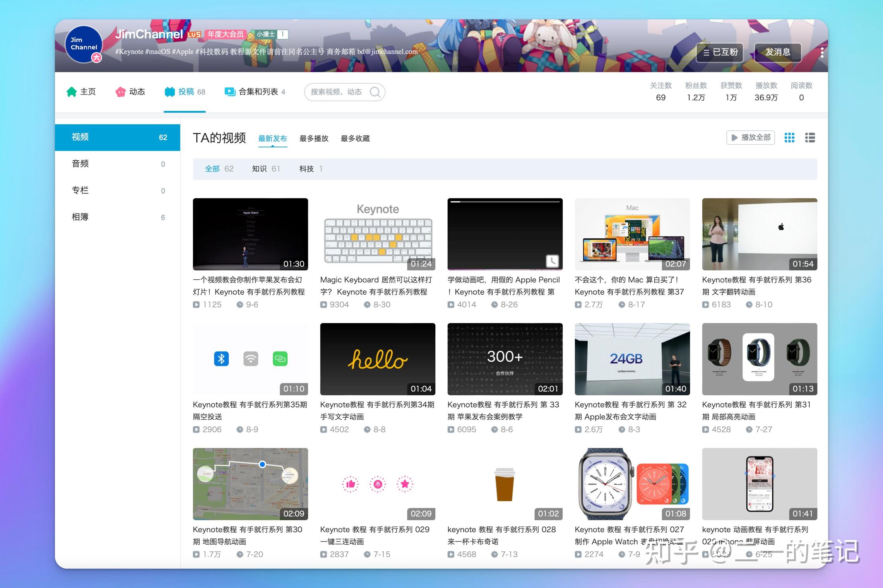
Task: Open title 第 33 期 苹果发布会案例教学
Action: point(503,411)
